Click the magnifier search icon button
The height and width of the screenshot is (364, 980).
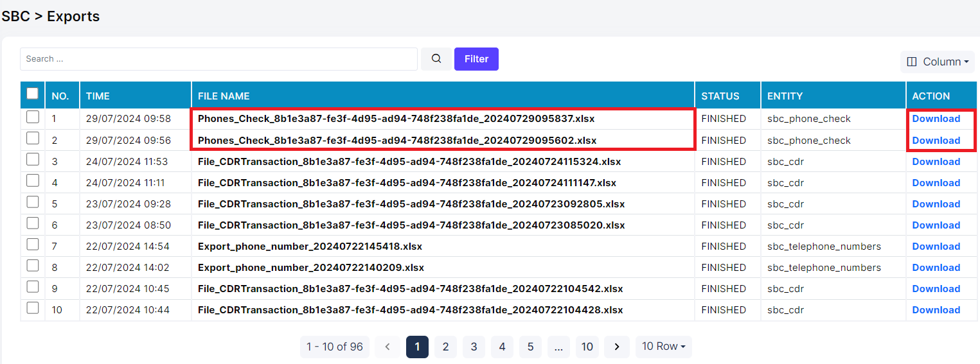pyautogui.click(x=436, y=59)
